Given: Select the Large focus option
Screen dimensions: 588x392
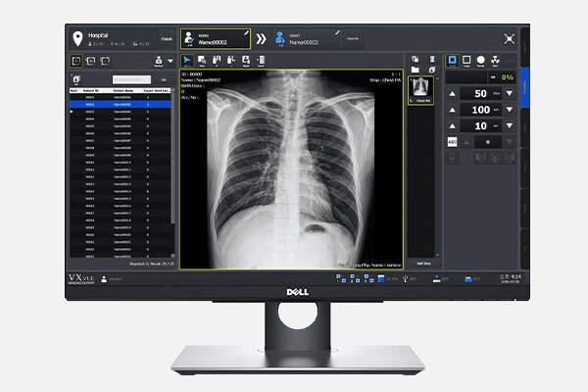Looking at the screenshot, I should point(466,61).
